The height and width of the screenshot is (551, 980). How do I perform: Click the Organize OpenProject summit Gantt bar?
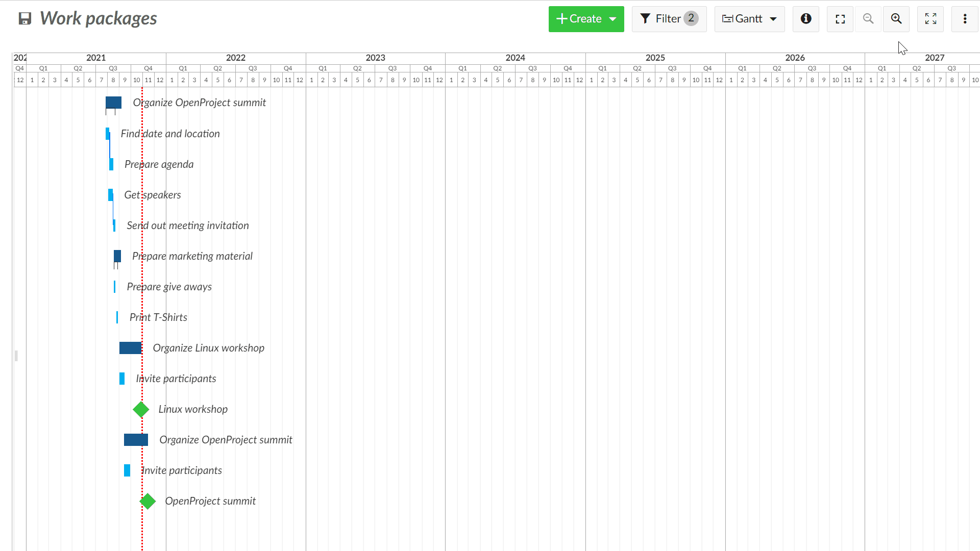click(x=113, y=102)
